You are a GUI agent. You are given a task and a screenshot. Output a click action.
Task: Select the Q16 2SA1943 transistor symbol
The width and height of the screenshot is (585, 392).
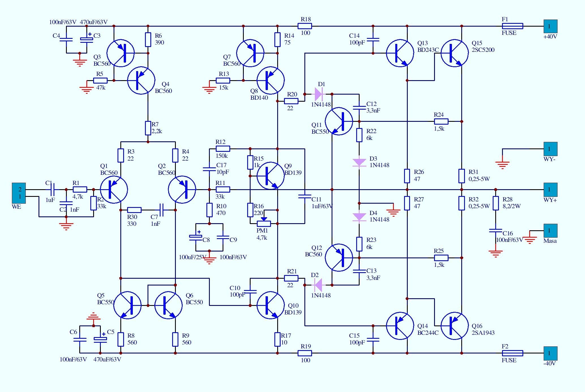pos(454,326)
